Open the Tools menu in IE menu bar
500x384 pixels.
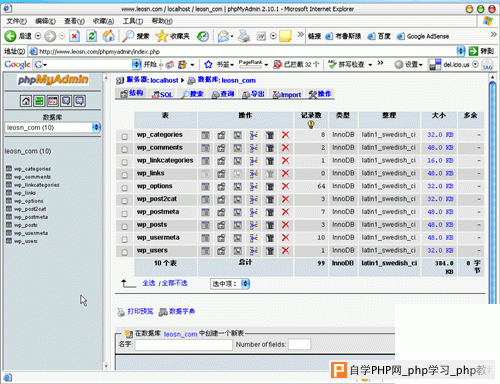(133, 21)
